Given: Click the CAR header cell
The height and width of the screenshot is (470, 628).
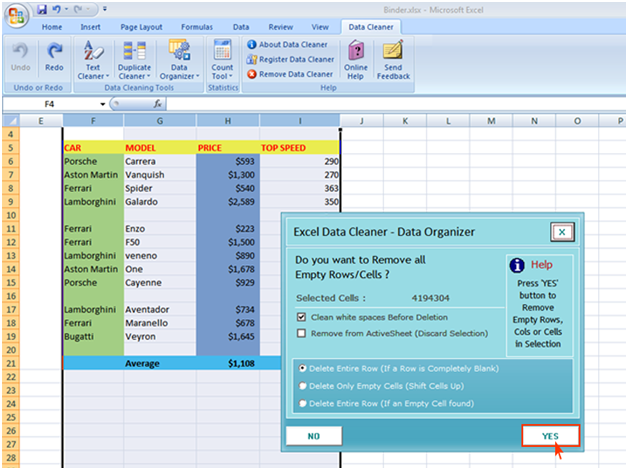Looking at the screenshot, I should coord(93,148).
